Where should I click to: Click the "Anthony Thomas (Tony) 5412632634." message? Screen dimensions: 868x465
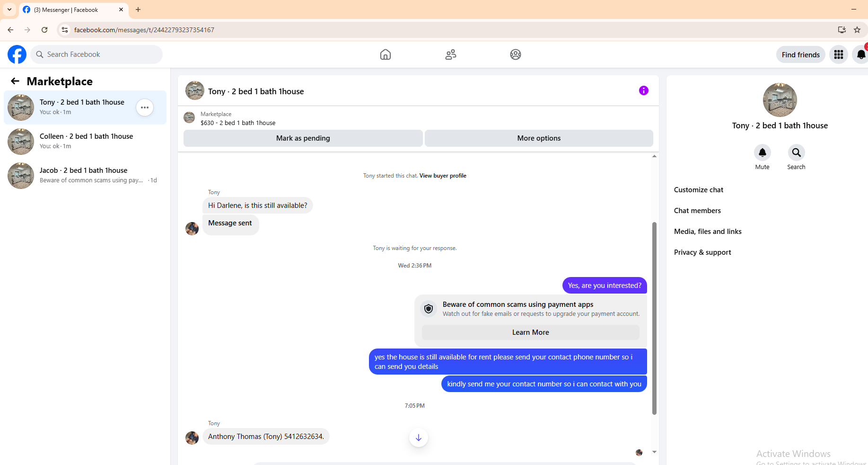(266, 437)
